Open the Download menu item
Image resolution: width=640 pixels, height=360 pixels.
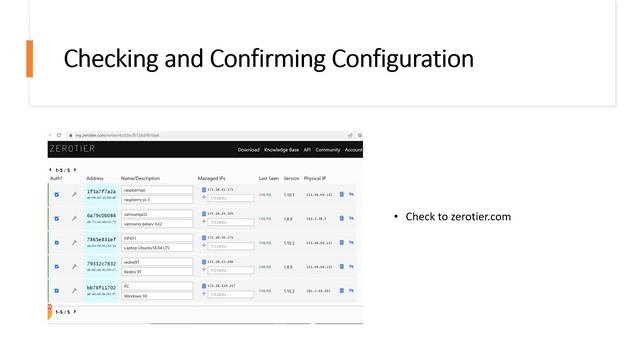[249, 150]
